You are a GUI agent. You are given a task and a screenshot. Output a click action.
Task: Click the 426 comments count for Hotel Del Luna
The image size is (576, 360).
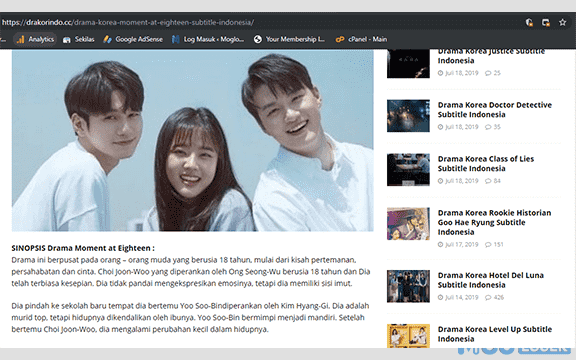click(494, 298)
